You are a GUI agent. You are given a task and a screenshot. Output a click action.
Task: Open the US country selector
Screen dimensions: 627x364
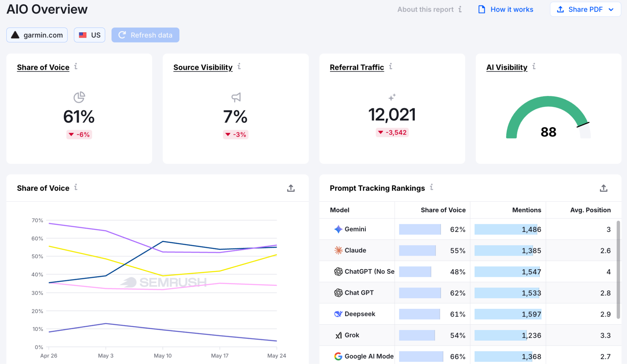(x=89, y=35)
